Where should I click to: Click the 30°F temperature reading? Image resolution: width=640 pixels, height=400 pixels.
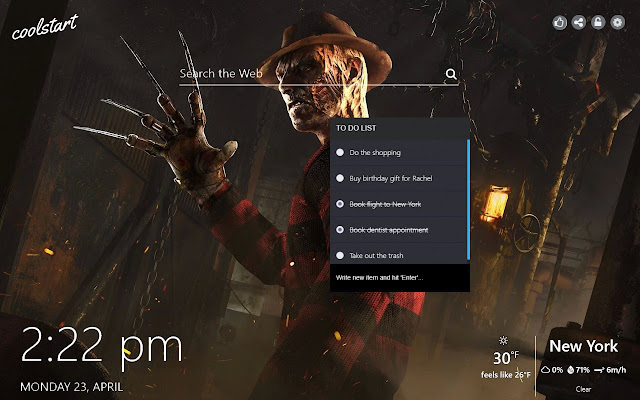[x=506, y=358]
